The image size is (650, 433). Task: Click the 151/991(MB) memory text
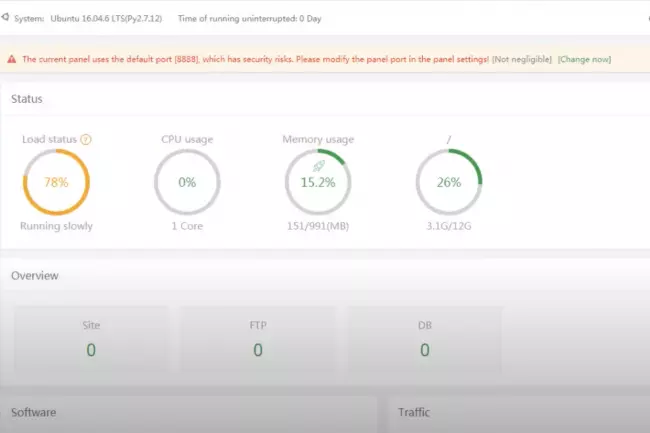click(x=318, y=226)
